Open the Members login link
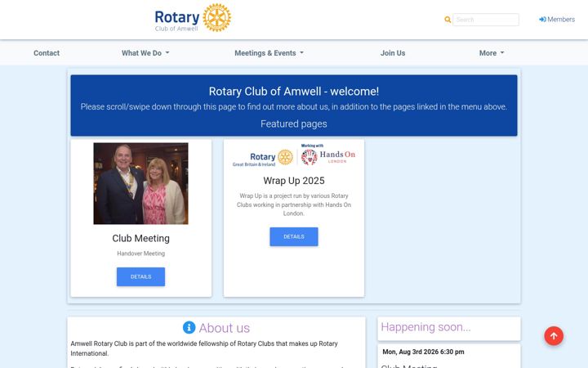Viewport: 588px width, 368px height. point(557,19)
